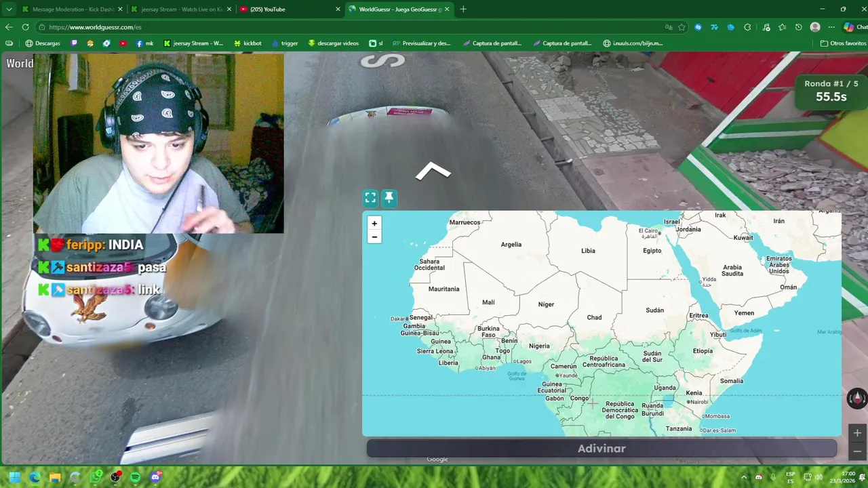
Task: Click Argelia on the map
Action: [x=511, y=245]
